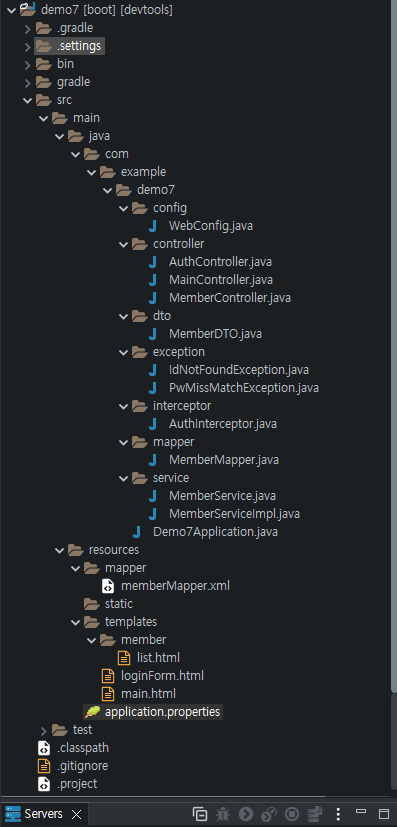397x827 pixels.
Task: Select MemberService.java file
Action: [222, 496]
